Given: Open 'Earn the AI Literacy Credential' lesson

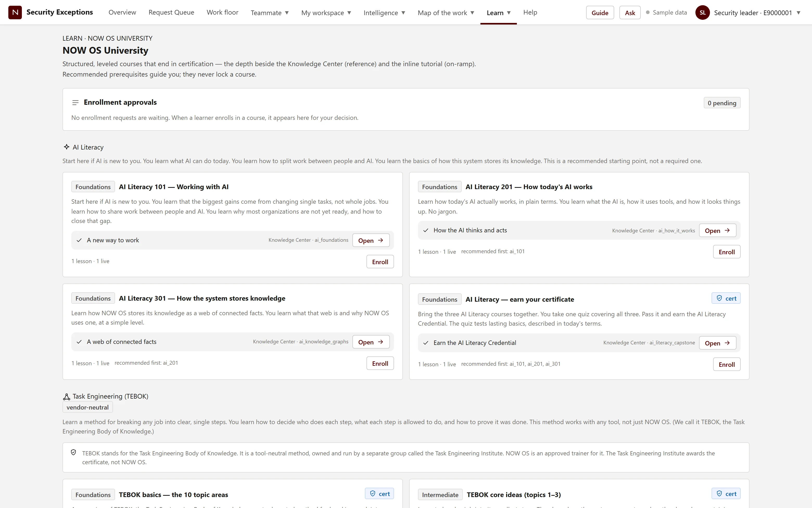Looking at the screenshot, I should coord(717,343).
